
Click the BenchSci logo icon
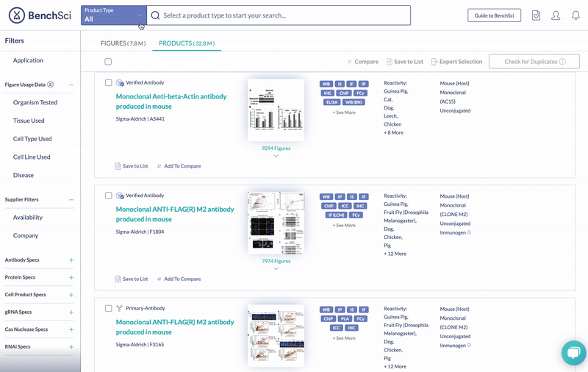[x=16, y=15]
